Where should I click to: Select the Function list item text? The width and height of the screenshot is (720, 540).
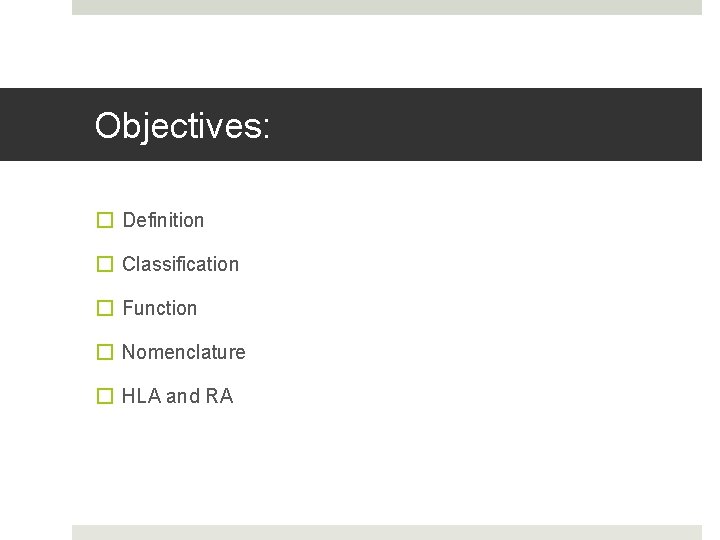160,308
